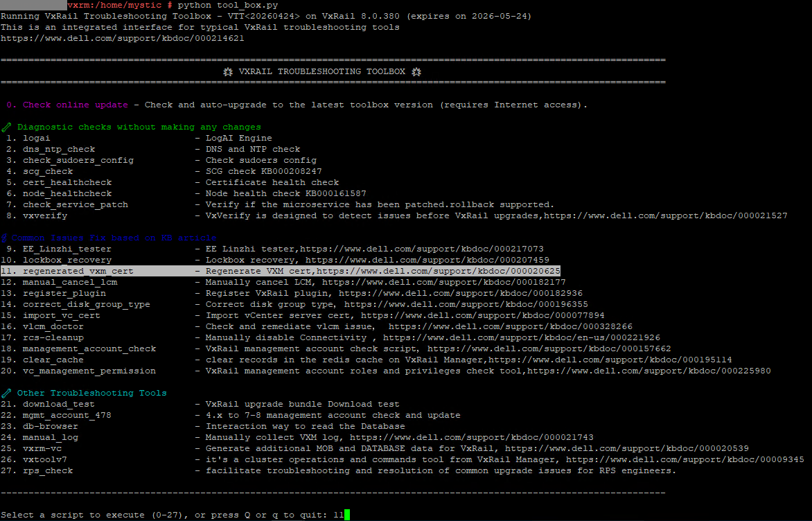This screenshot has height=521, width=812.
Task: Open the kbdoc/000157662 account check link
Action: (x=549, y=348)
